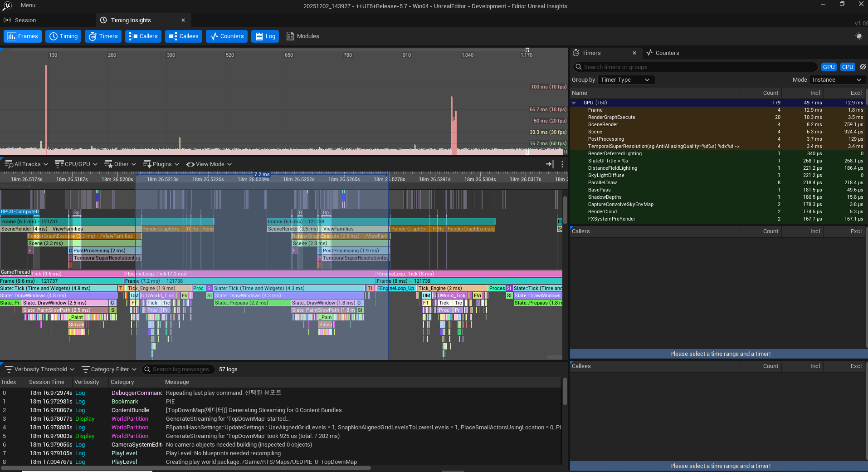This screenshot has width=868, height=472.
Task: Click the debug bug icon in toolbar
Action: [x=858, y=36]
